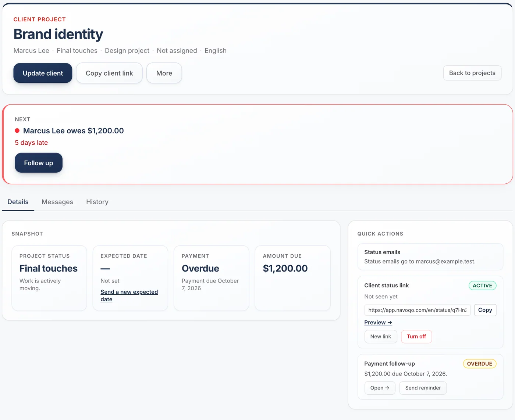This screenshot has height=420, width=515.
Task: Click the Follow up button
Action: pyautogui.click(x=39, y=163)
